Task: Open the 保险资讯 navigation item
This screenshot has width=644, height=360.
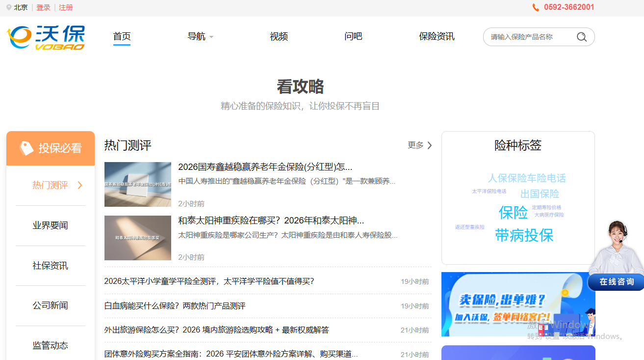Action: (x=437, y=36)
